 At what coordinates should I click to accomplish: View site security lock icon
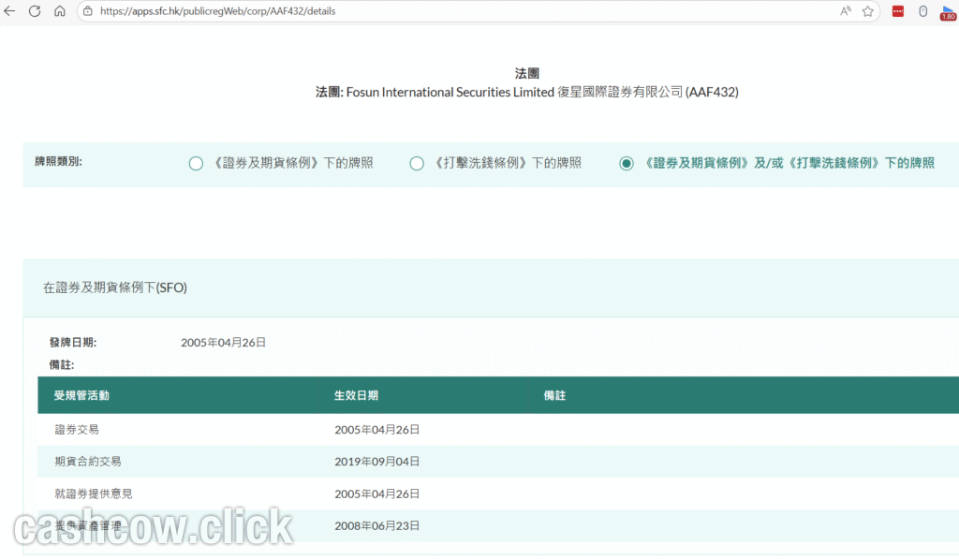tap(88, 11)
